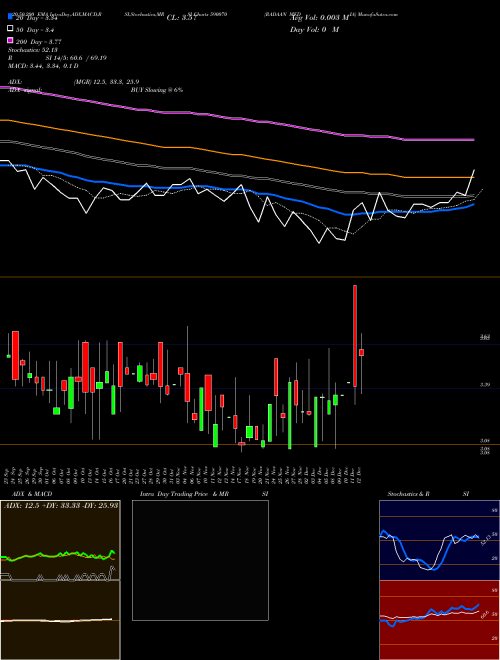The width and height of the screenshot is (500, 660).
Task: Click the blue Stochastics chart panel
Action: [439, 540]
